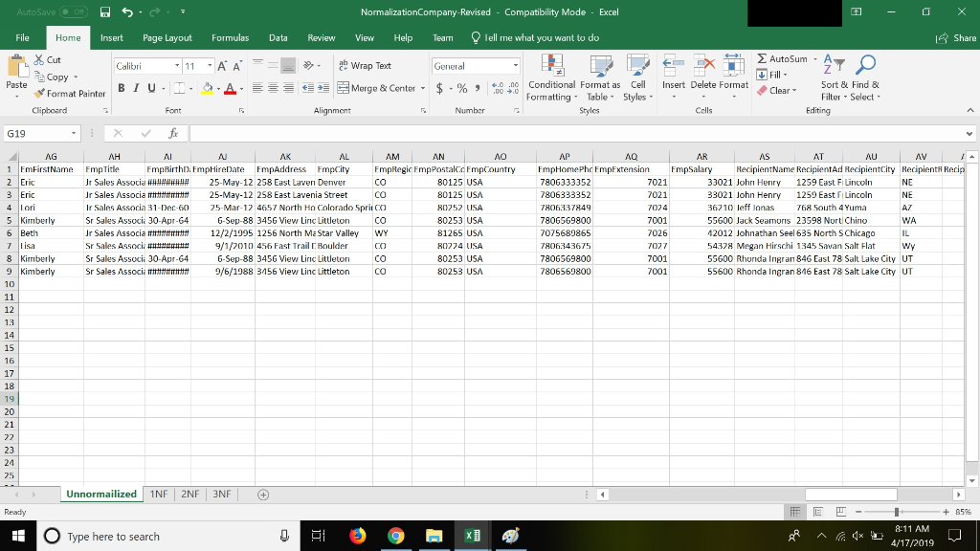Image resolution: width=980 pixels, height=551 pixels.
Task: Toggle Italic formatting
Action: 136,89
